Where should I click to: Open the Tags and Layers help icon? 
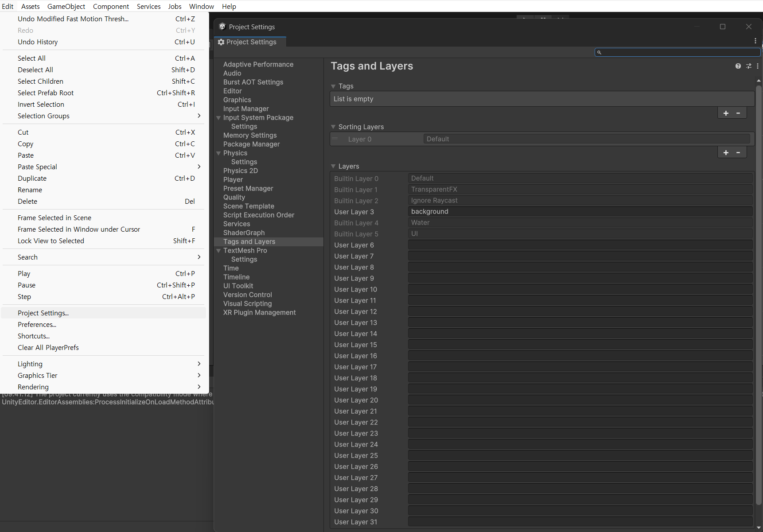click(738, 66)
